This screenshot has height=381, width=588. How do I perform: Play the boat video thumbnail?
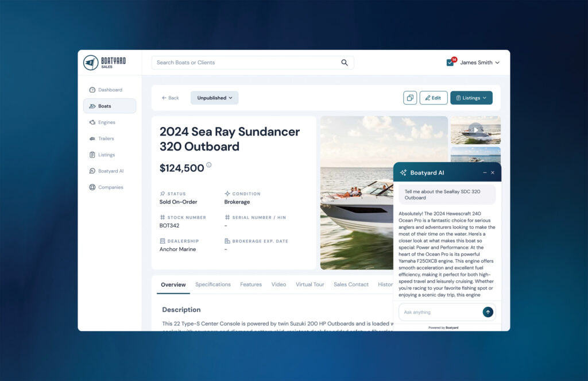[x=475, y=130]
